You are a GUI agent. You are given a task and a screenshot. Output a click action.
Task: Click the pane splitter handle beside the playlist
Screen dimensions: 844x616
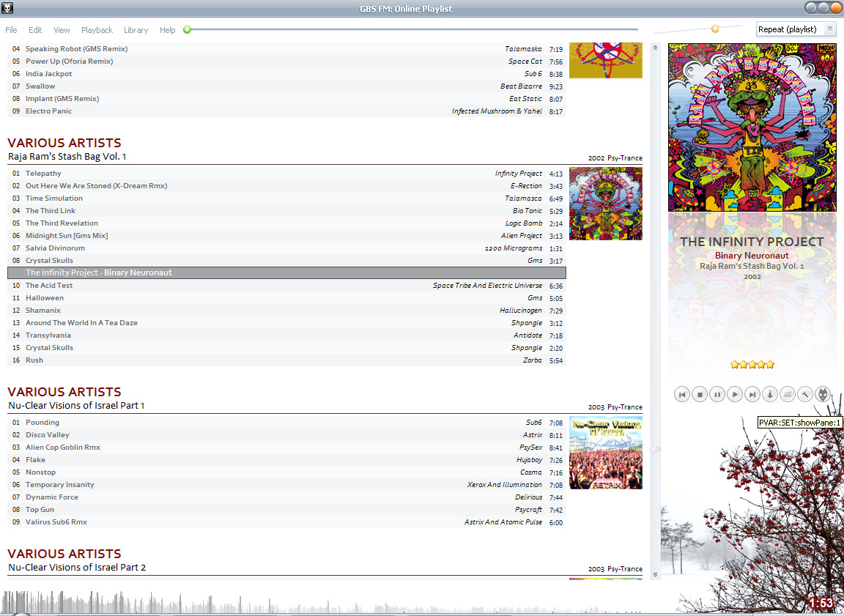coord(656,449)
